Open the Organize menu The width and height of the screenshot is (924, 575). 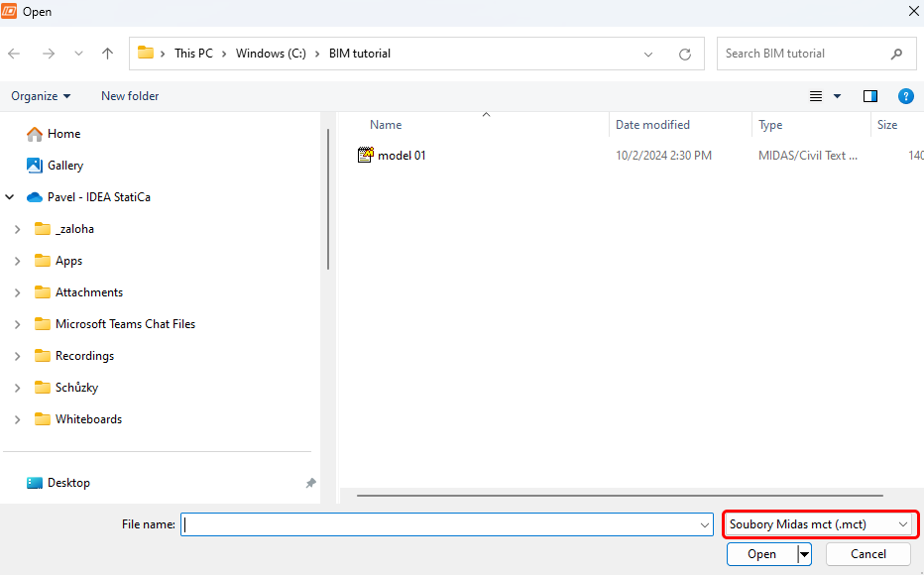41,96
